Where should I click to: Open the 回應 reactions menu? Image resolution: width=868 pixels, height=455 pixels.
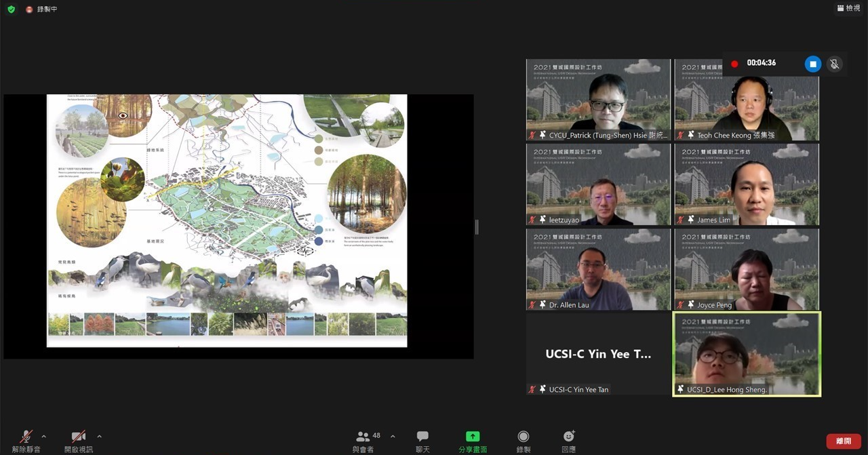pos(569,441)
